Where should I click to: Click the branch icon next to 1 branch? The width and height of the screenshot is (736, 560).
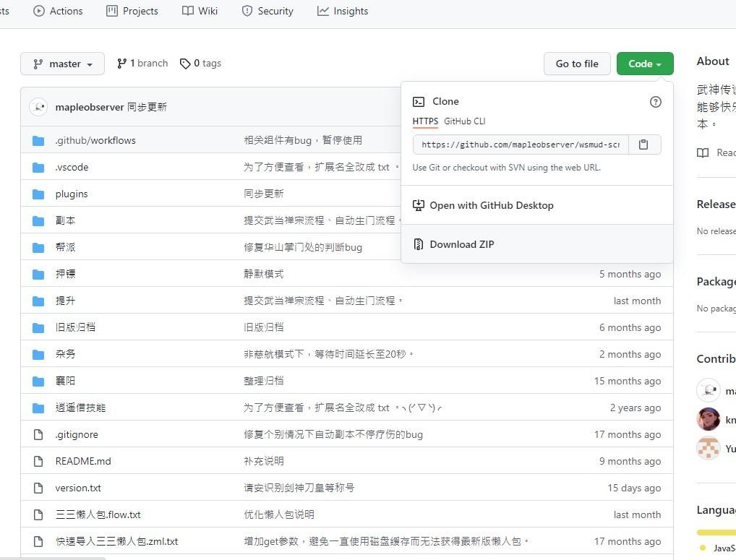(122, 64)
